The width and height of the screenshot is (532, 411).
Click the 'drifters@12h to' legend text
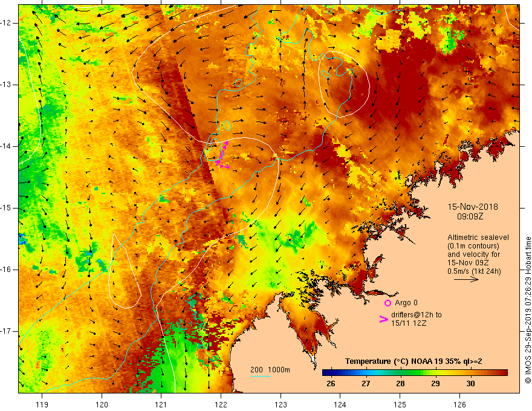point(417,315)
